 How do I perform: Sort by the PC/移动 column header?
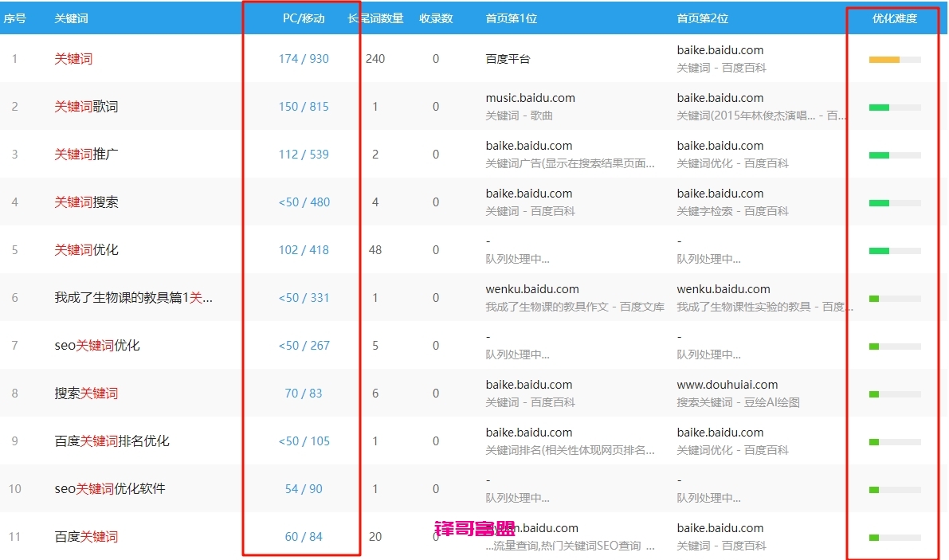coord(304,18)
